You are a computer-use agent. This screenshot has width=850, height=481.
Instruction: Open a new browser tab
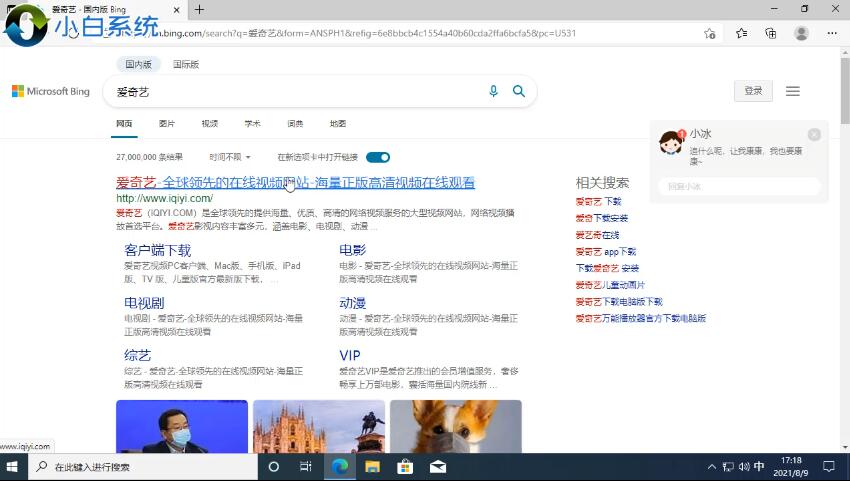pyautogui.click(x=199, y=9)
